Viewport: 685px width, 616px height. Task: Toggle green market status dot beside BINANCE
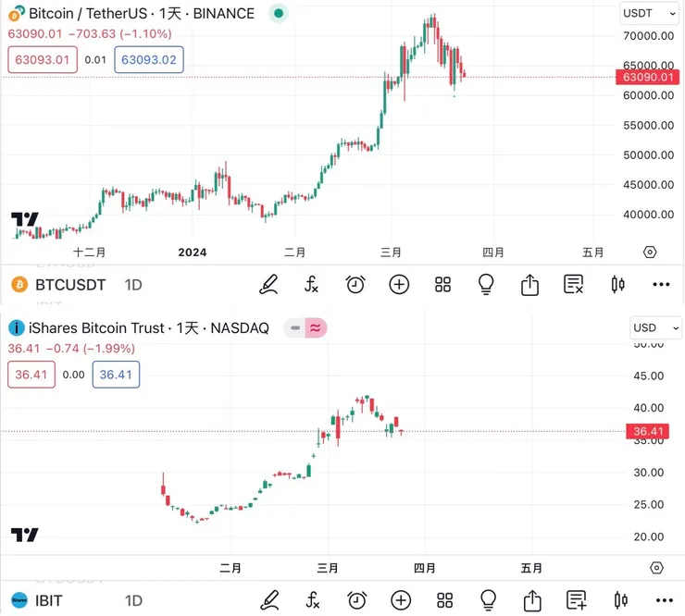pos(280,14)
